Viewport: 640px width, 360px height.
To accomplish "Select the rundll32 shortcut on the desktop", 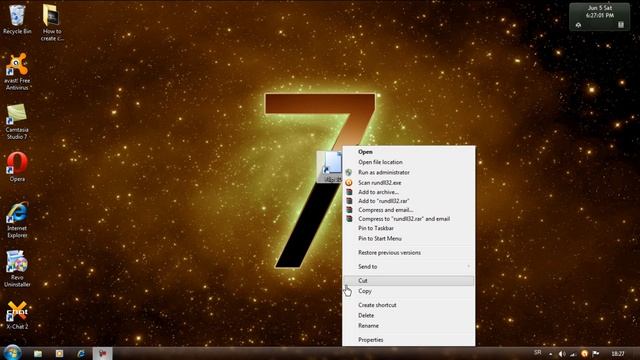I will pyautogui.click(x=330, y=167).
